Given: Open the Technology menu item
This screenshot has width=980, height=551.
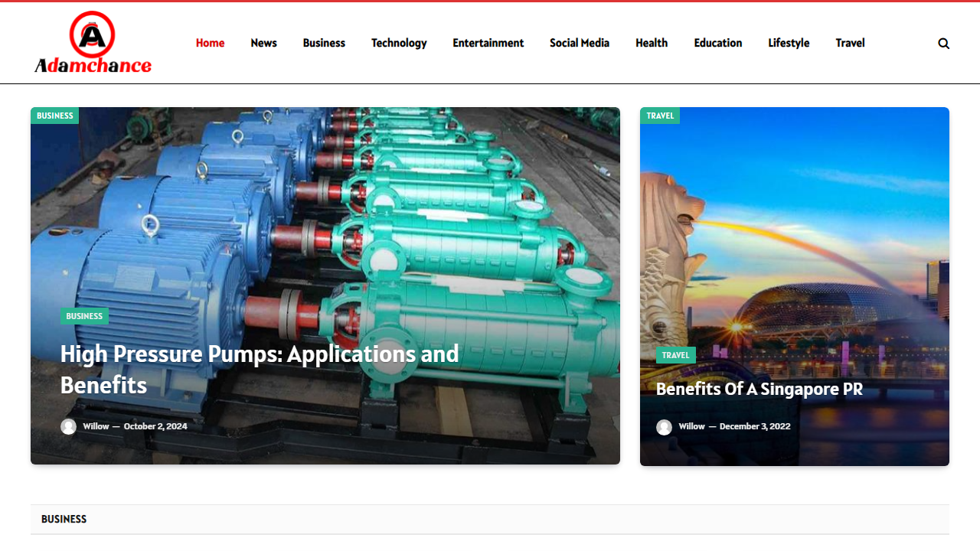Looking at the screenshot, I should coord(399,43).
